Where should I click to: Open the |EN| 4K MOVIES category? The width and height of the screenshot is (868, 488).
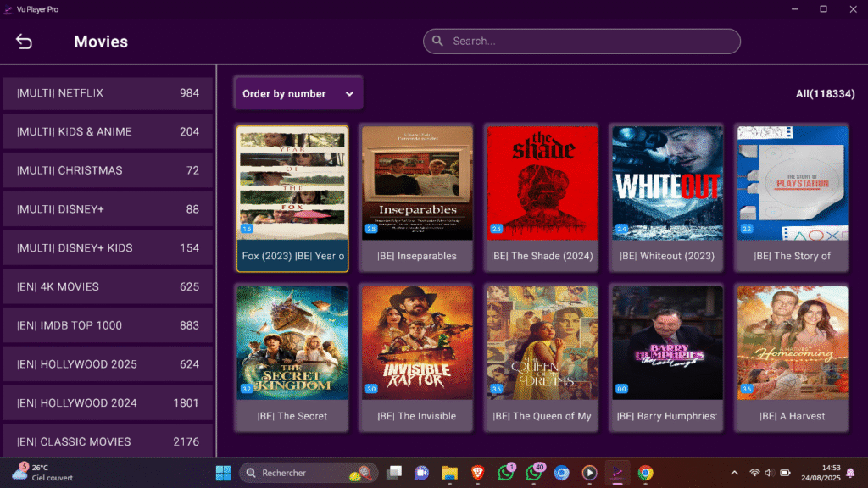(x=108, y=286)
